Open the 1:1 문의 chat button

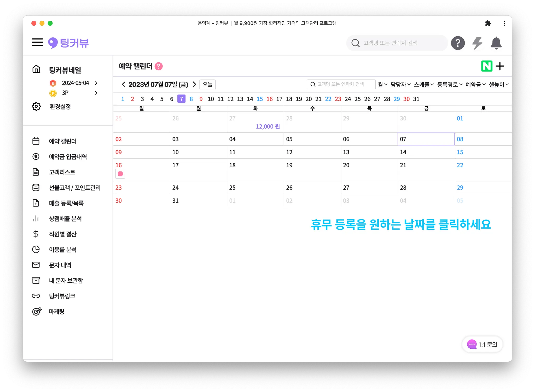coord(482,345)
